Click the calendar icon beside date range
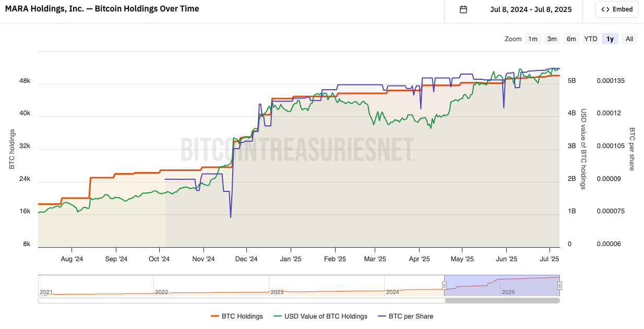 pos(463,9)
